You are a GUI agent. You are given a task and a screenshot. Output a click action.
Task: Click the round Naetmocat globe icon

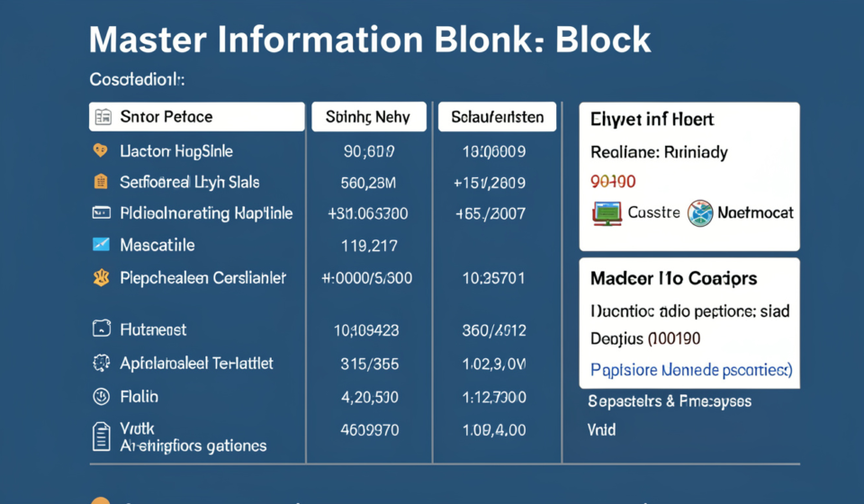click(700, 213)
